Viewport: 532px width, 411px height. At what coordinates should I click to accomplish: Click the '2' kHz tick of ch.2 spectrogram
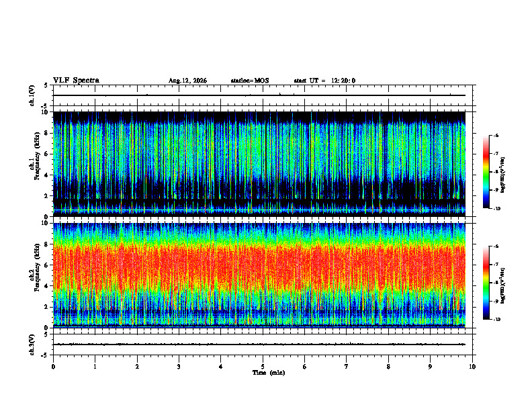[x=46, y=307]
